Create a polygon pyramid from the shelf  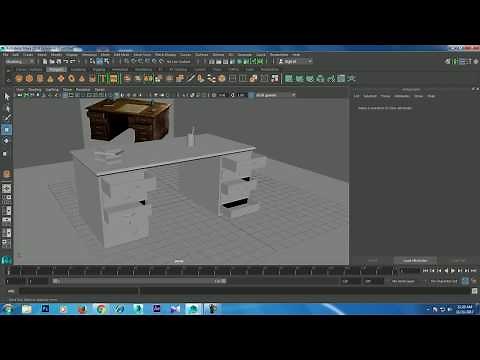pos(82,79)
